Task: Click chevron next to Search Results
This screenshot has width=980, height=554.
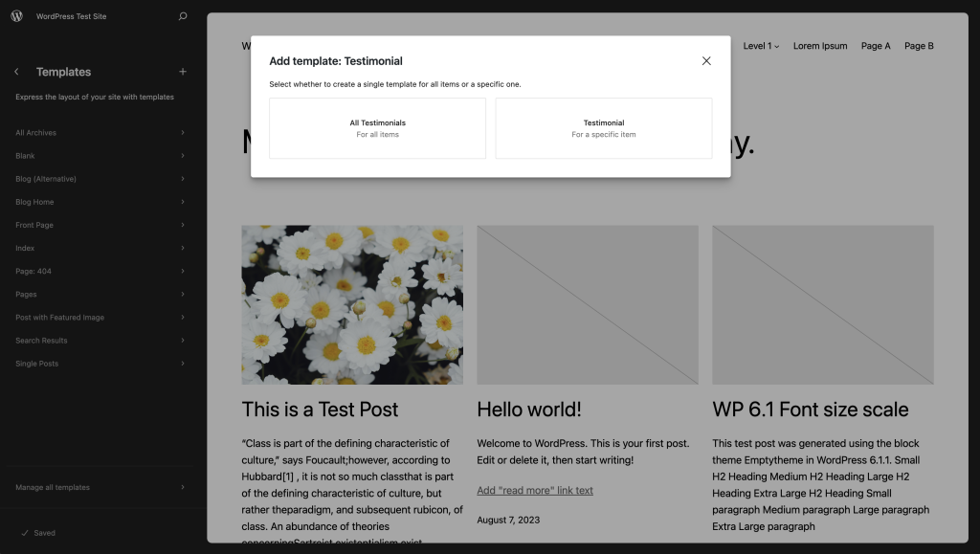Action: (182, 341)
